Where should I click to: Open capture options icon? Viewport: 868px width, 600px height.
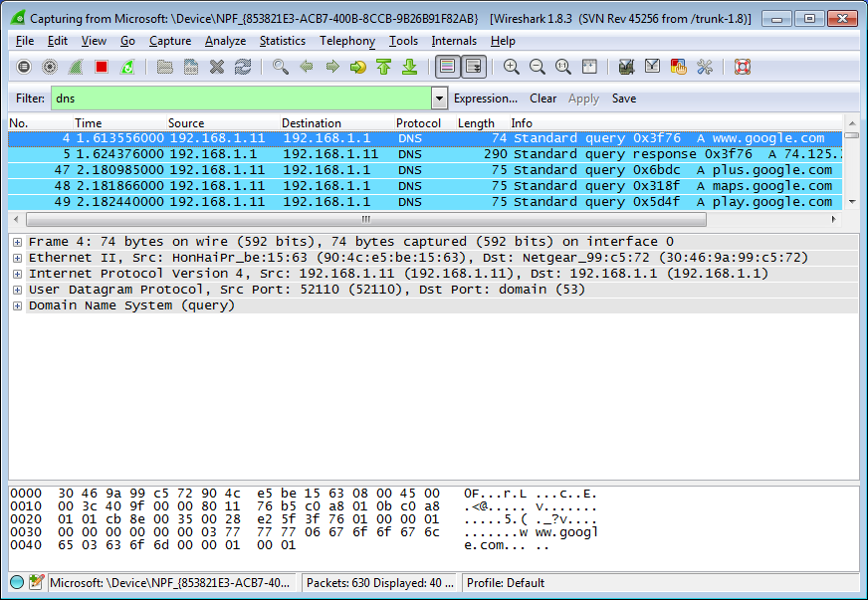click(x=50, y=67)
